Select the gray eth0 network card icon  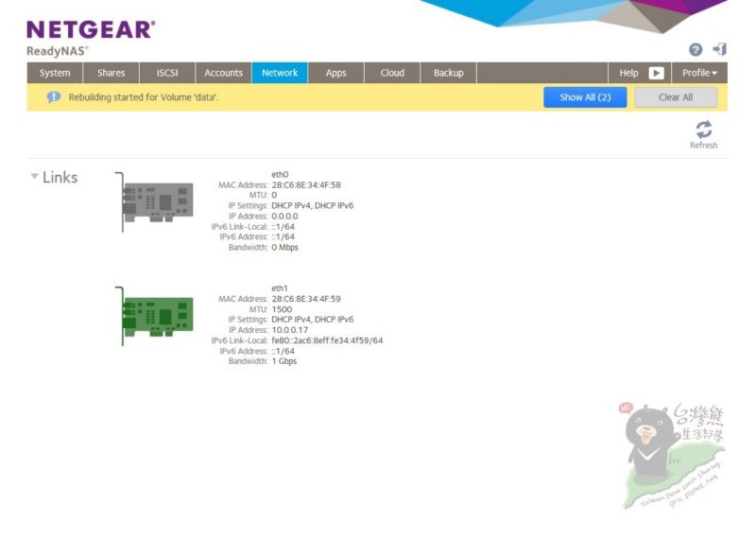154,201
